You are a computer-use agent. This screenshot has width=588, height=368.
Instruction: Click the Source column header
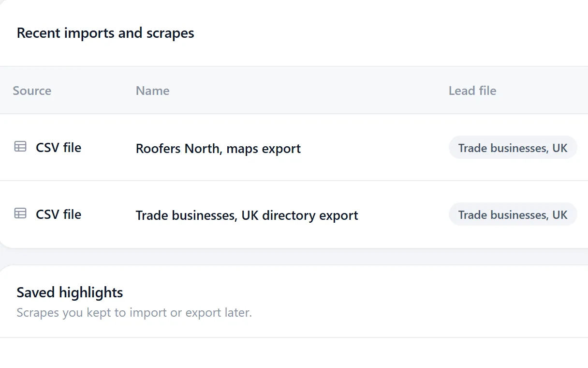coord(32,91)
